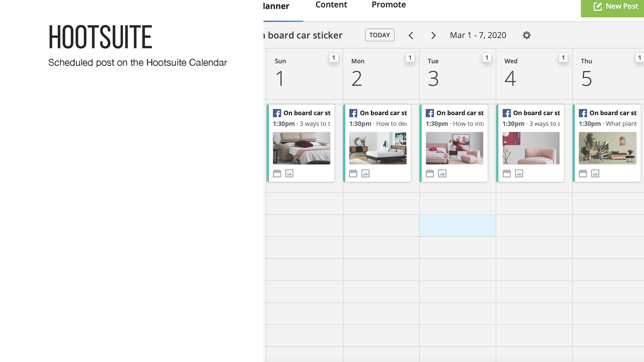Select highlighted empty time slot on Tuesday
Viewport: 644px width, 362px height.
click(457, 226)
